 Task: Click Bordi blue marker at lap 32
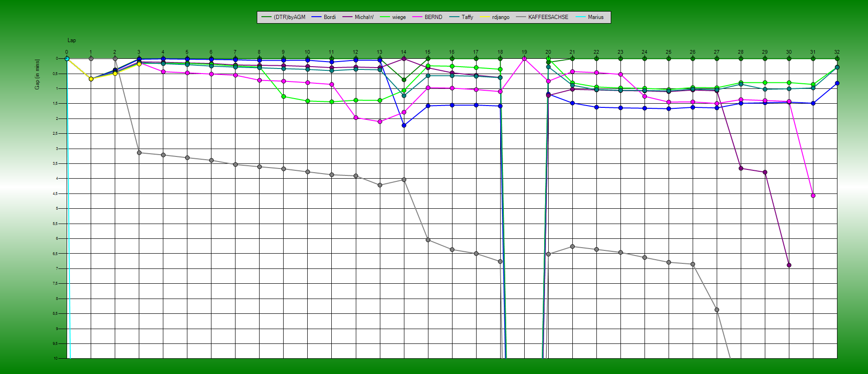coord(837,83)
